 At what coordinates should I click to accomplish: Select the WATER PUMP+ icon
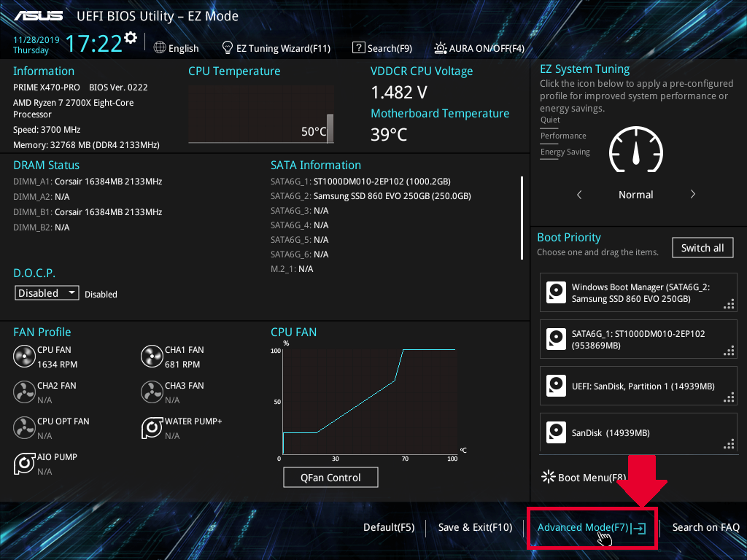tap(152, 428)
